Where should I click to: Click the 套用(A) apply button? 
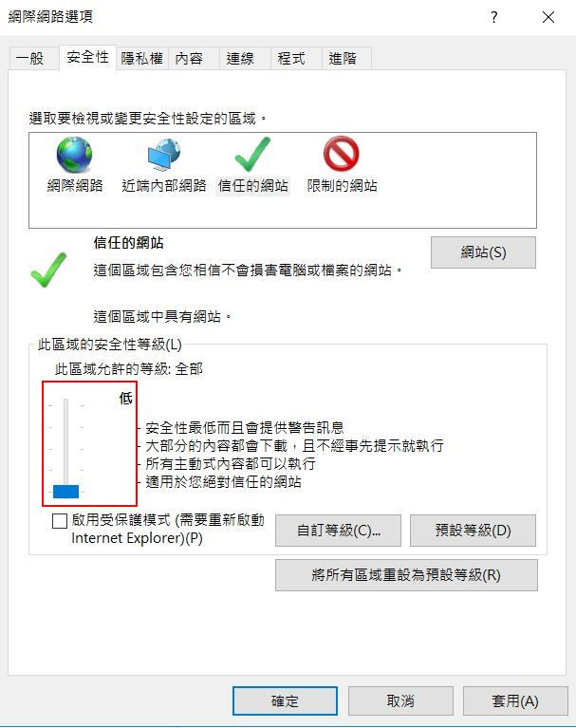point(515,701)
